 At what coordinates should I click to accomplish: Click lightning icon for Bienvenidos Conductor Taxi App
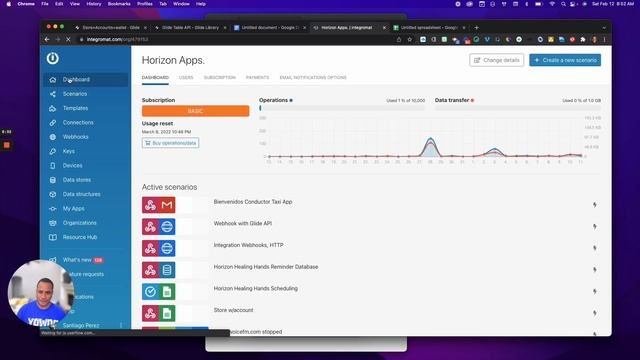pos(595,204)
